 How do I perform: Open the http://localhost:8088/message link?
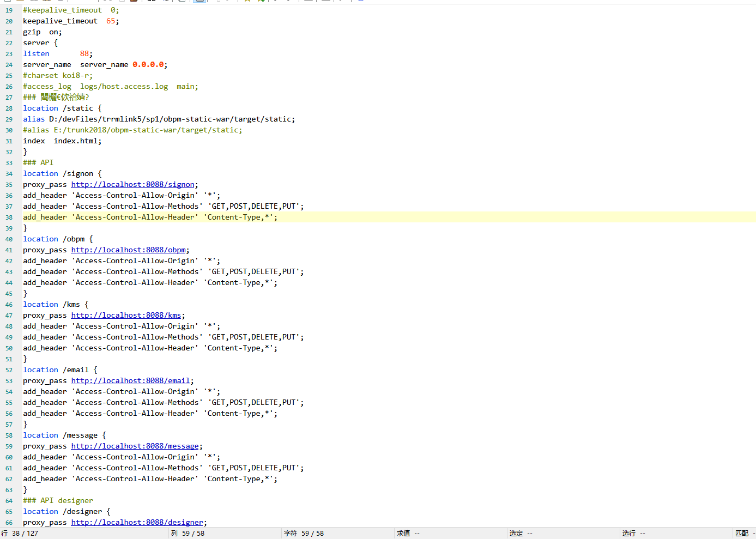(x=135, y=446)
